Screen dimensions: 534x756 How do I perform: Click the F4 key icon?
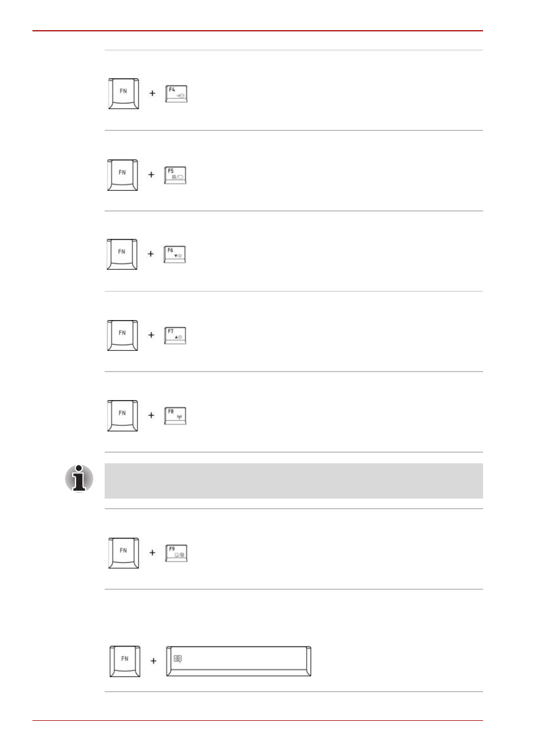pyautogui.click(x=176, y=94)
